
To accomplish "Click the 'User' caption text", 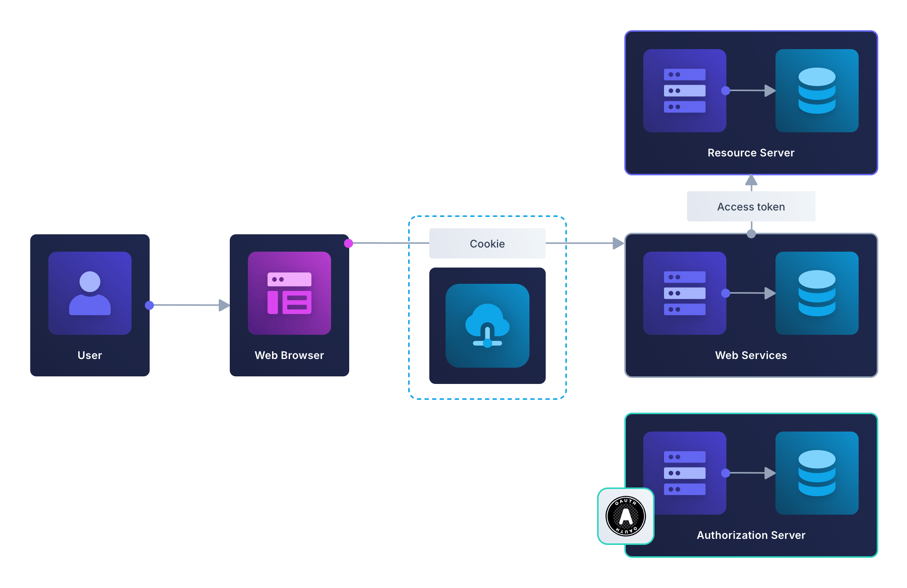I will [90, 355].
